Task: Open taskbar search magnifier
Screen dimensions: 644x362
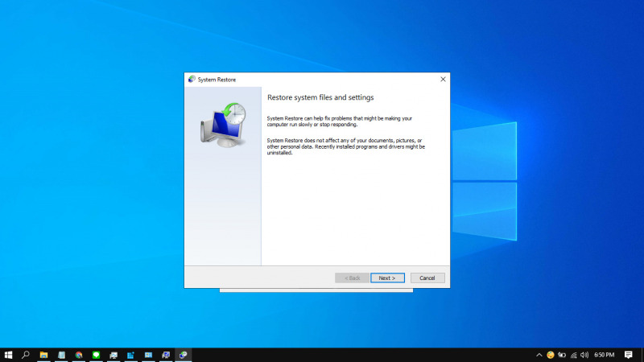Action: (26, 355)
